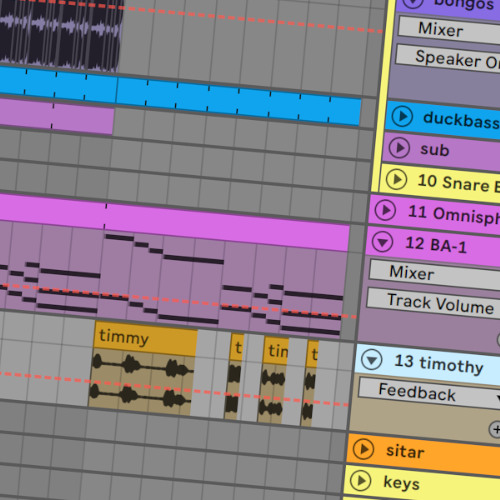Select the sub track name
The width and height of the screenshot is (500, 500).
434,149
